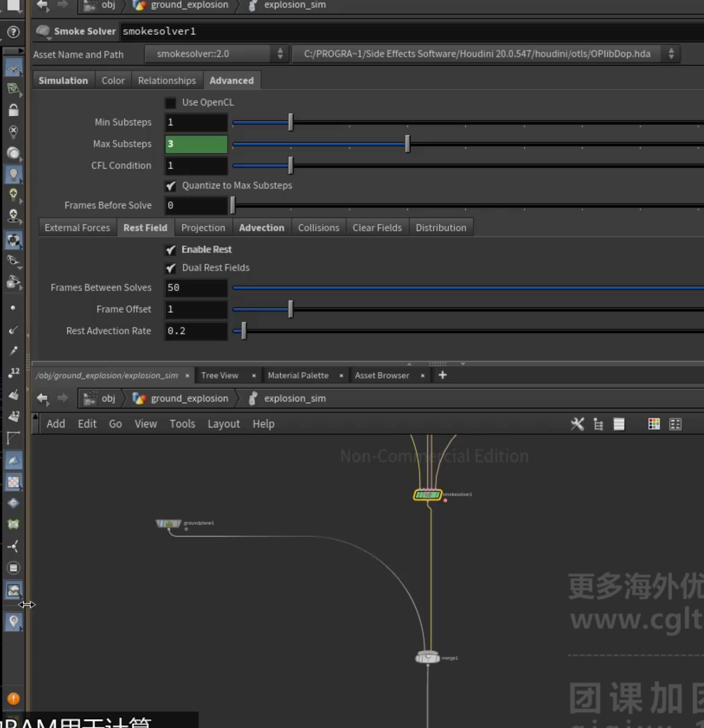Switch network editor to list mode icon
704x728 pixels.
tap(619, 424)
